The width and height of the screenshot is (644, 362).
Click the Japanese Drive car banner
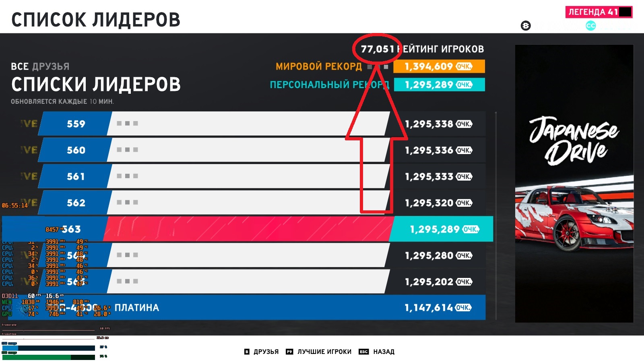coord(574,183)
